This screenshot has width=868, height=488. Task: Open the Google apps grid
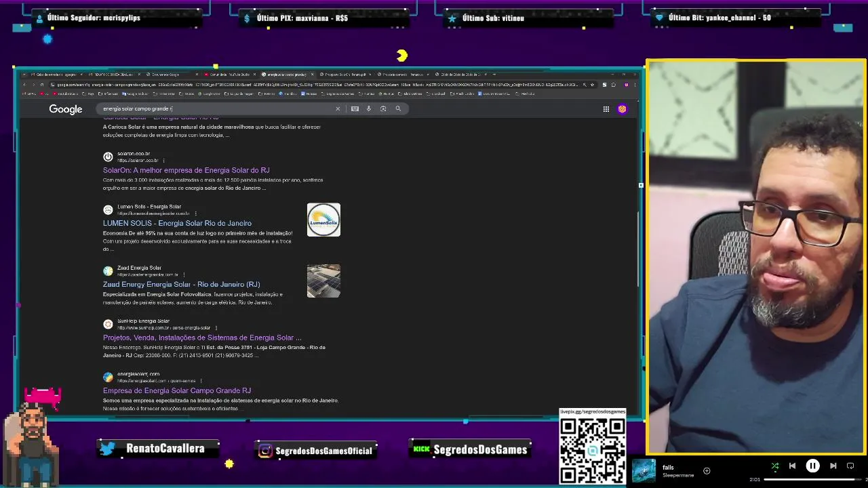click(606, 108)
